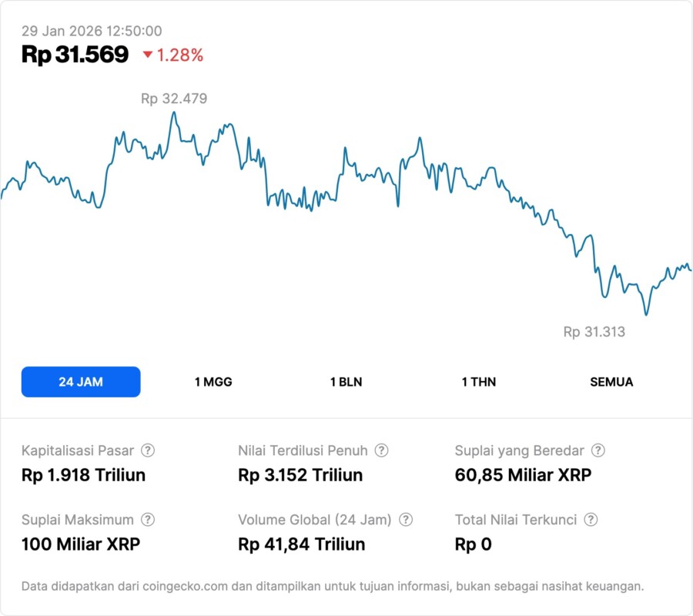Click help icon next to Kapitalisasi Pasar
This screenshot has height=616, width=693.
click(x=148, y=450)
